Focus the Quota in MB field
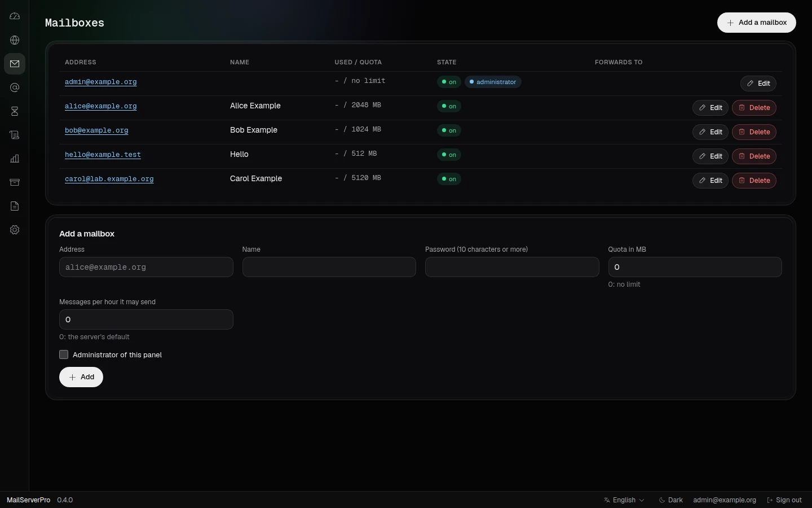812x508 pixels. (695, 267)
